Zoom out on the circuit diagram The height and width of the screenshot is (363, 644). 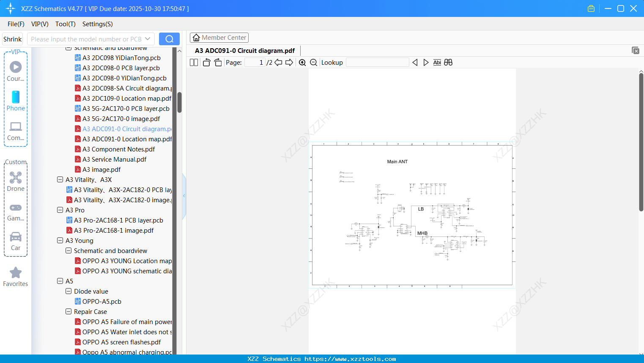[313, 62]
